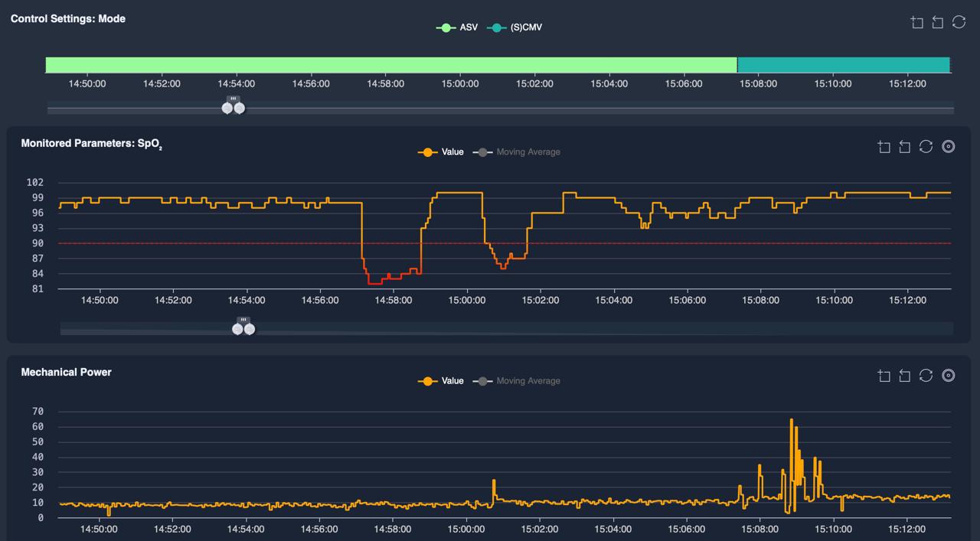980x541 pixels.
Task: Click the bullseye icon on the SpO2 panel
Action: point(948,146)
